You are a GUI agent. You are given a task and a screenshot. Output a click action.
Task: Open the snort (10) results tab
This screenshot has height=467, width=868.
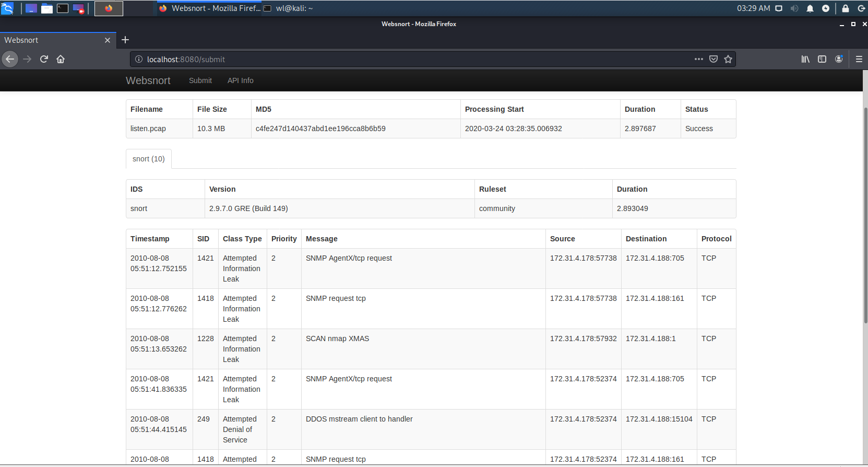(149, 159)
